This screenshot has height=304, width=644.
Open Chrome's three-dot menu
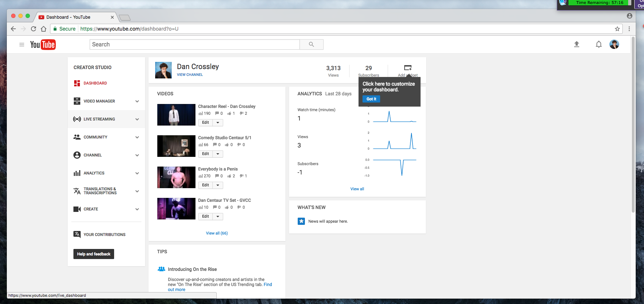(x=629, y=29)
